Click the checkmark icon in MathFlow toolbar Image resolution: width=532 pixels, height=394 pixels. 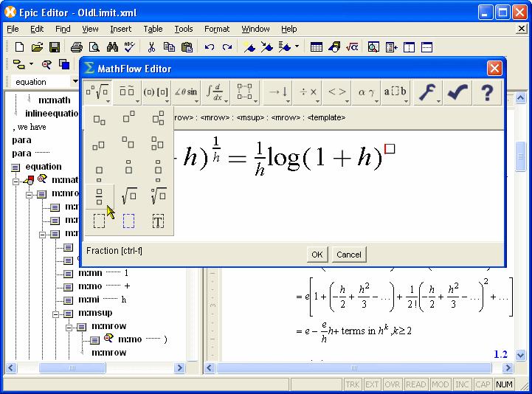coord(457,92)
